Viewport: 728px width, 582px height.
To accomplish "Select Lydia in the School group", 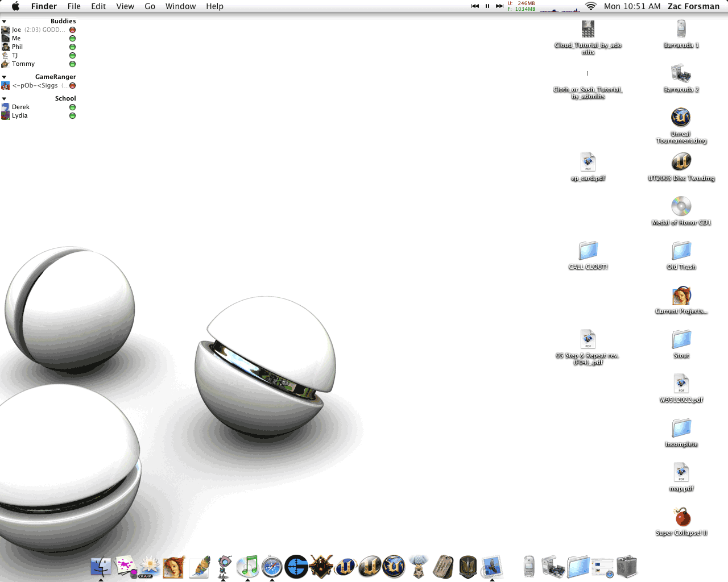I will [39, 115].
